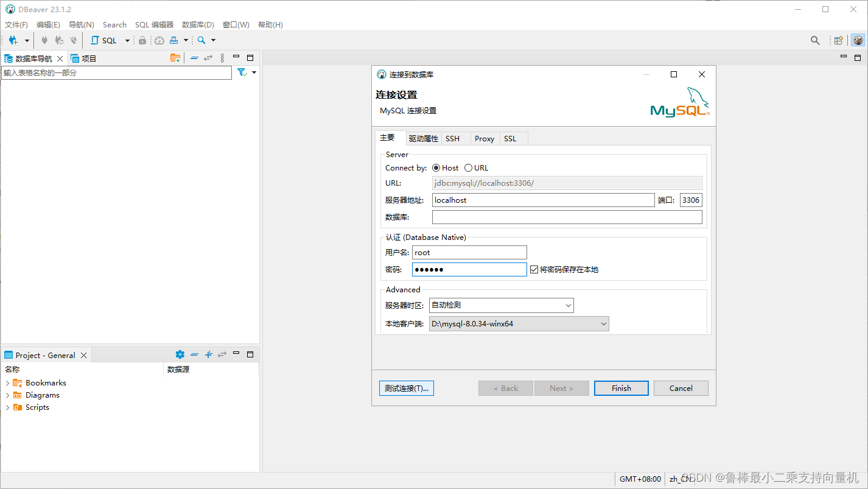The image size is (868, 489).
Task: Click the orange new folder icon in navigator
Action: [175, 58]
